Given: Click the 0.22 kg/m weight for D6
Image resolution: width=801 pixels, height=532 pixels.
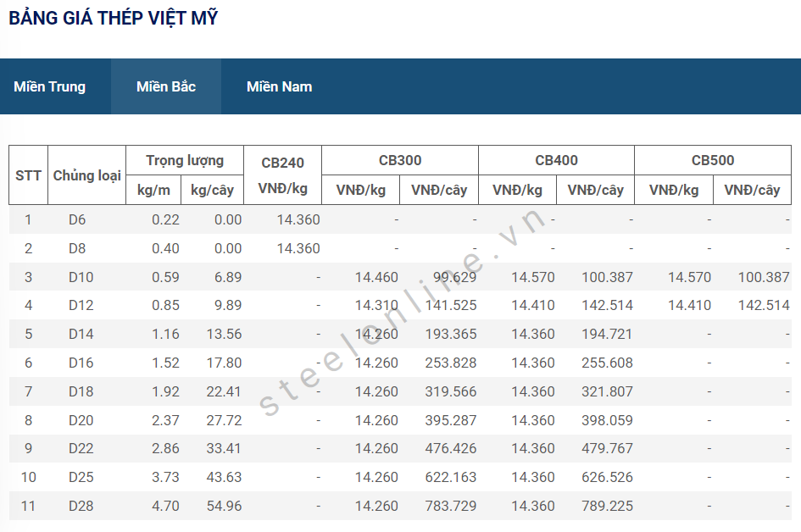Looking at the screenshot, I should [x=165, y=220].
